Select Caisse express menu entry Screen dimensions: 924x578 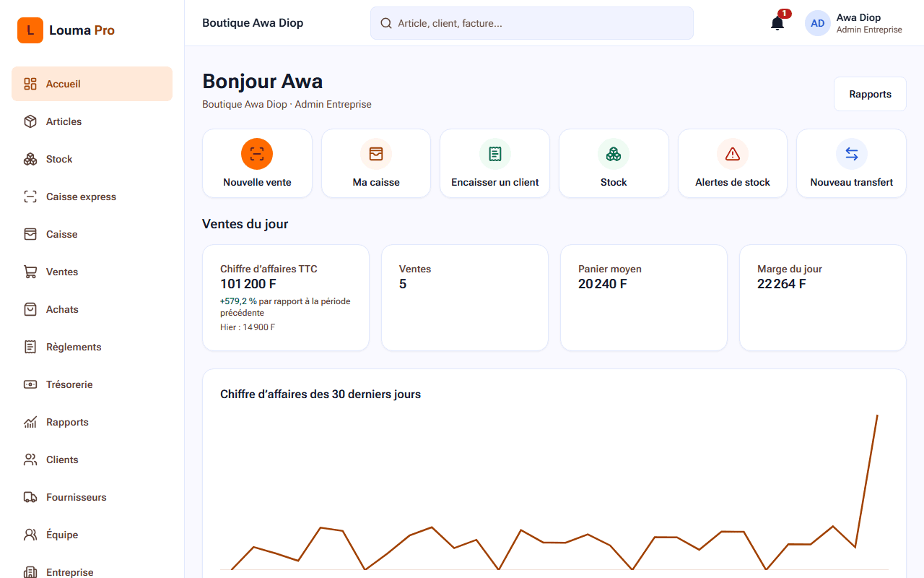click(92, 197)
